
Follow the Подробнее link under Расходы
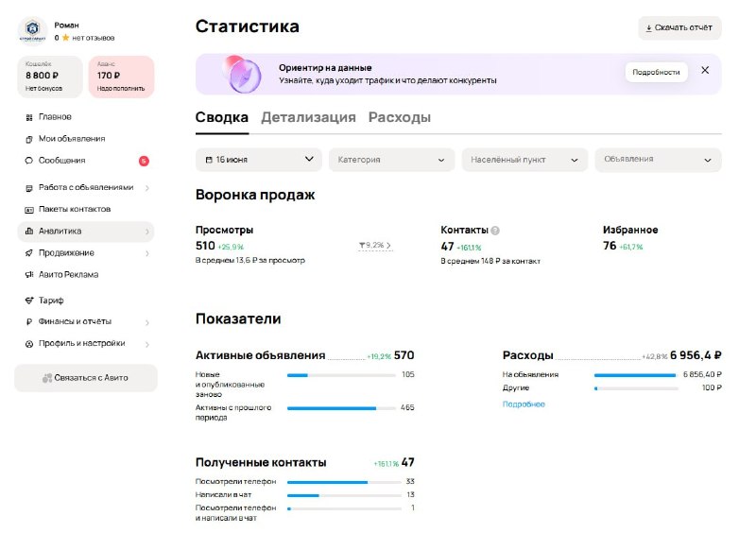tap(524, 404)
